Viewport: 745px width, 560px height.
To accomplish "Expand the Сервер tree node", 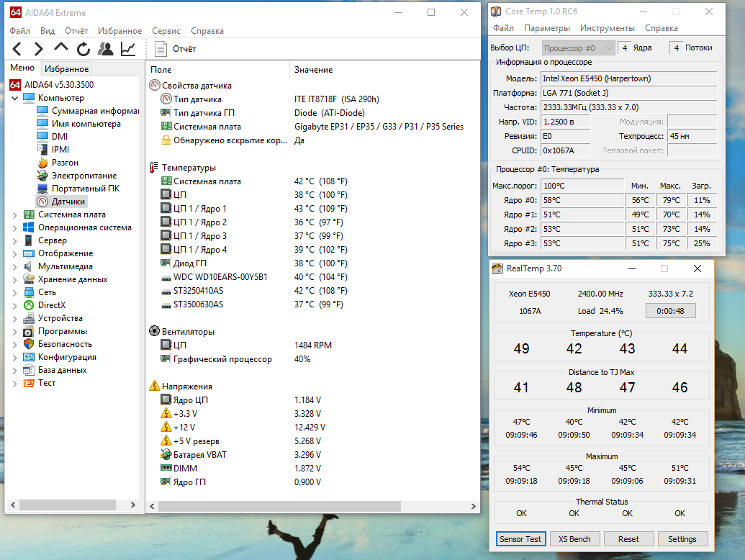I will (14, 240).
